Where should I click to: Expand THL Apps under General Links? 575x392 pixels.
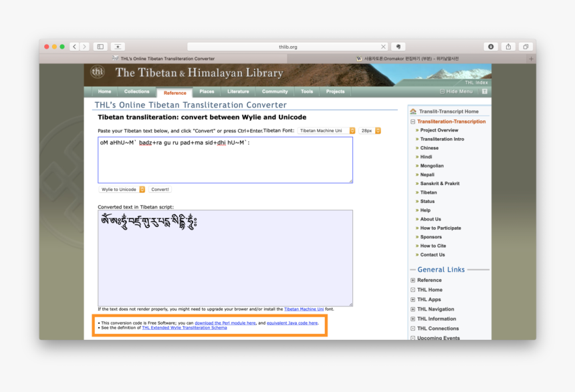click(x=413, y=300)
